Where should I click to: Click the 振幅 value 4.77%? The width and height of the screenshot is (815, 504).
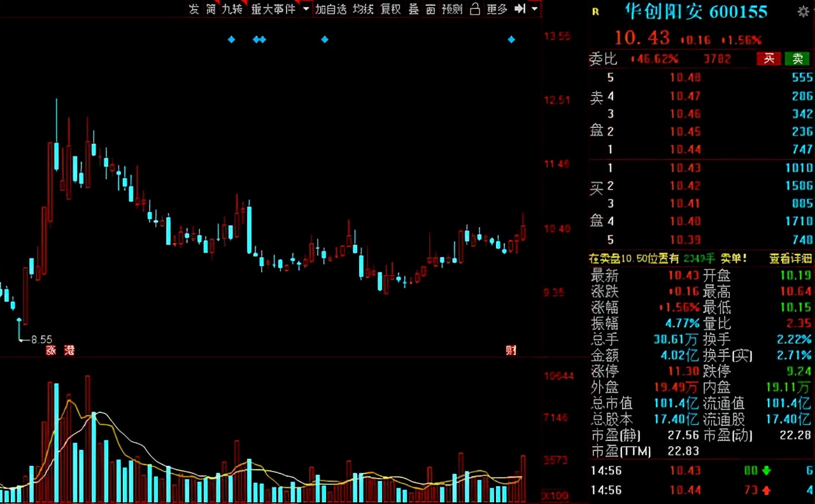(x=683, y=323)
